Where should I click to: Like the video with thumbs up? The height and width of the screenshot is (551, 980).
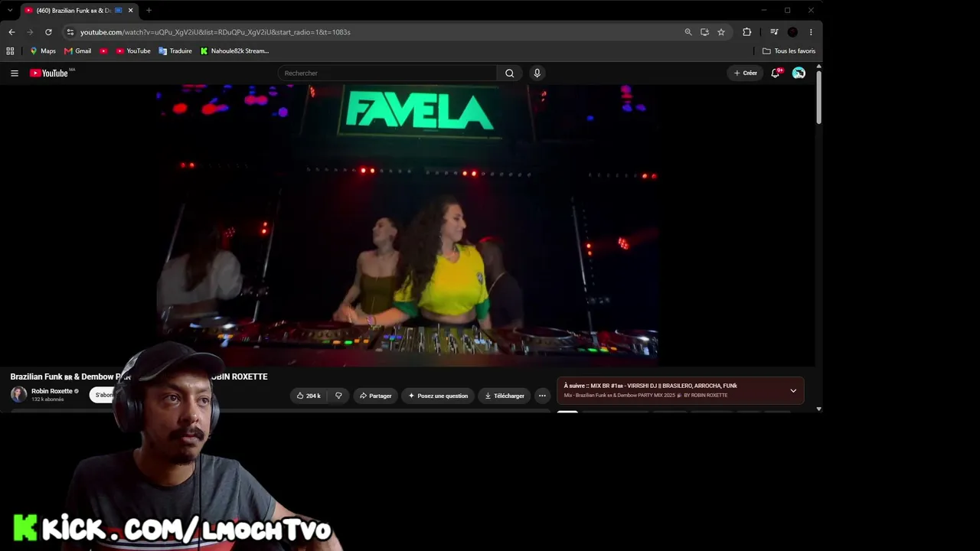pyautogui.click(x=309, y=396)
